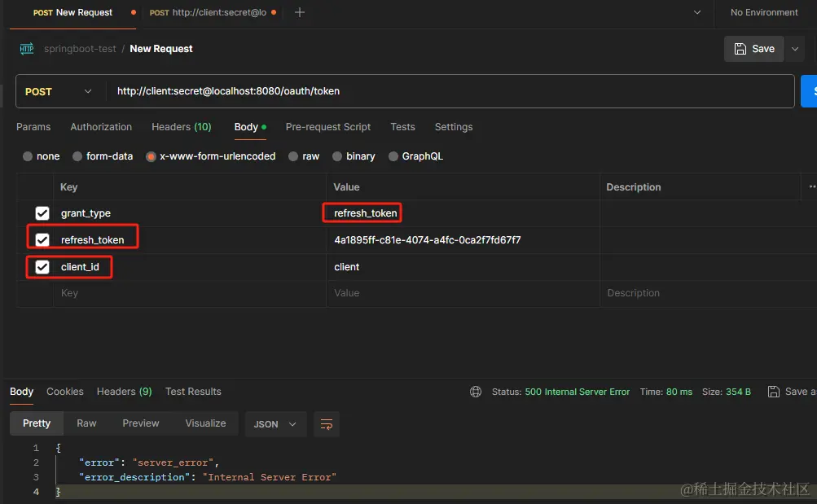Open the Headers (10) request tab

[182, 127]
